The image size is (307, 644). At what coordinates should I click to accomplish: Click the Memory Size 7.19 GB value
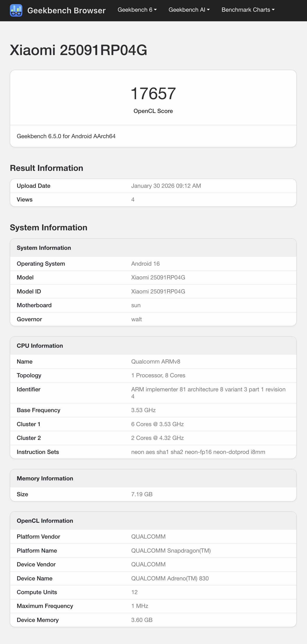(x=142, y=494)
